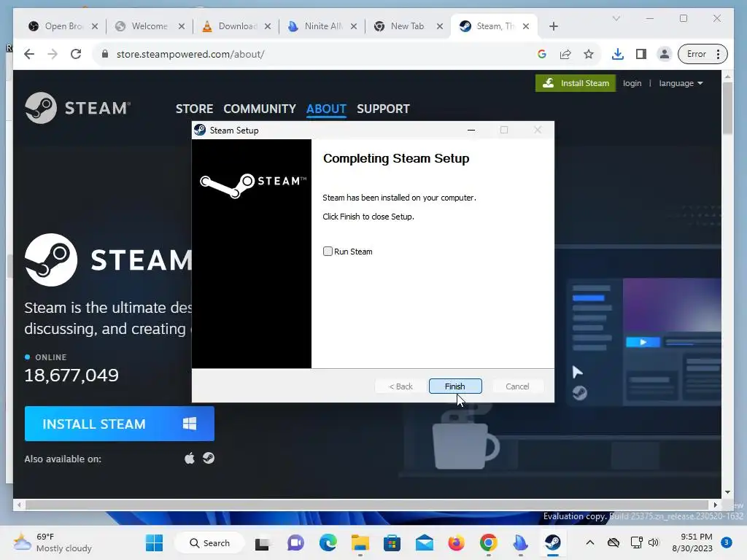The height and width of the screenshot is (560, 747).
Task: Click the Steam logo in the page header
Action: [77, 108]
